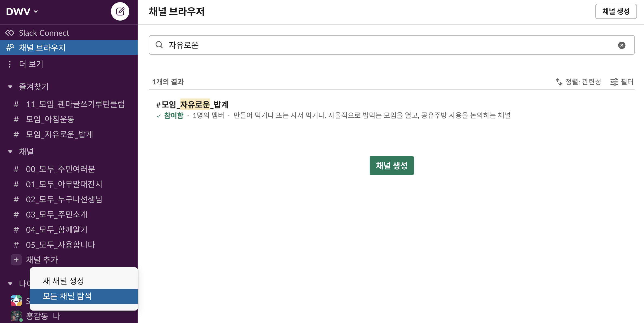Image resolution: width=644 pixels, height=323 pixels.
Task: Collapse the 즐겨찾기 section
Action: tap(10, 87)
